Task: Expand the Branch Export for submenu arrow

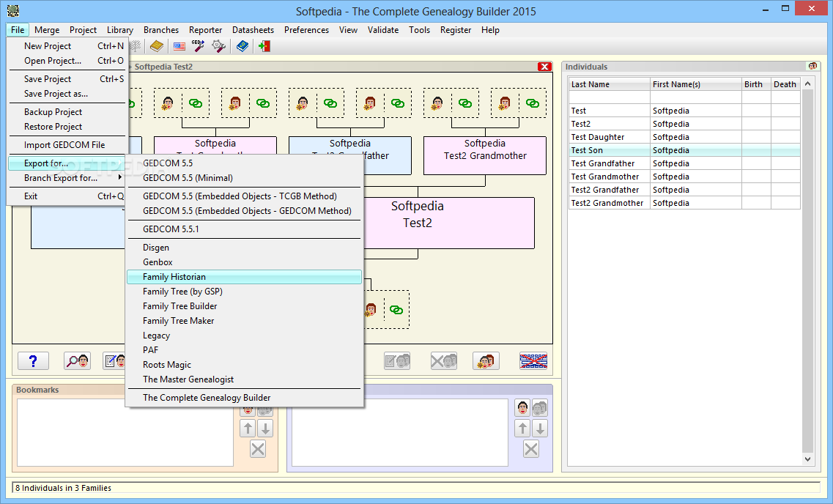Action: click(120, 177)
